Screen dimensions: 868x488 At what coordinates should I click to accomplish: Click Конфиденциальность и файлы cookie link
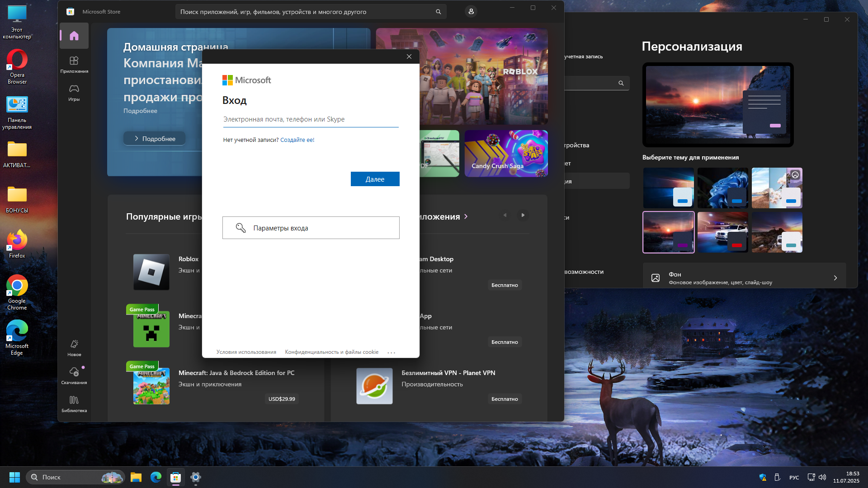click(331, 352)
